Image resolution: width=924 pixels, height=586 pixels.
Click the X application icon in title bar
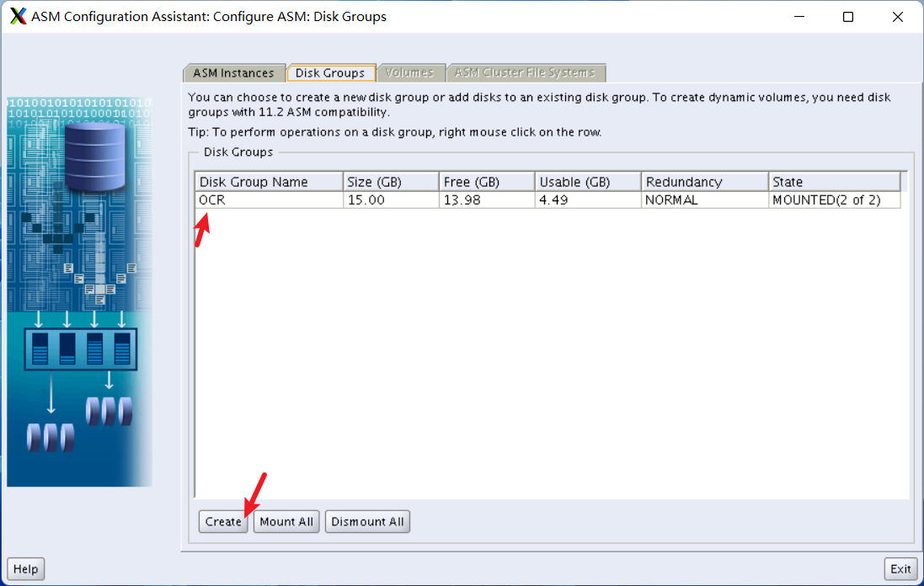[19, 16]
